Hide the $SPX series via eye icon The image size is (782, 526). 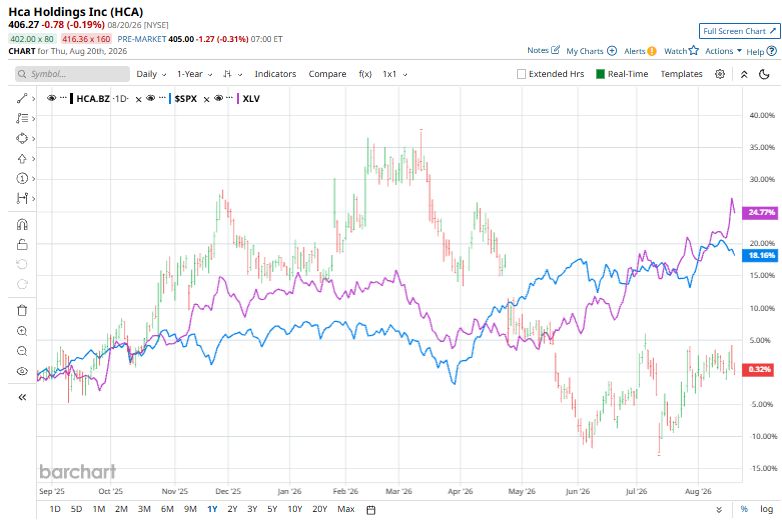pos(150,98)
